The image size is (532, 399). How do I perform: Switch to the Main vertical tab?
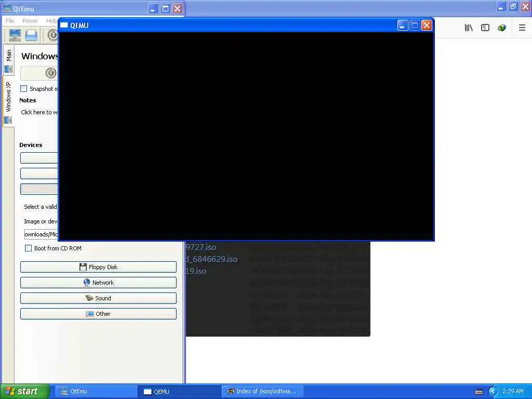pos(8,61)
